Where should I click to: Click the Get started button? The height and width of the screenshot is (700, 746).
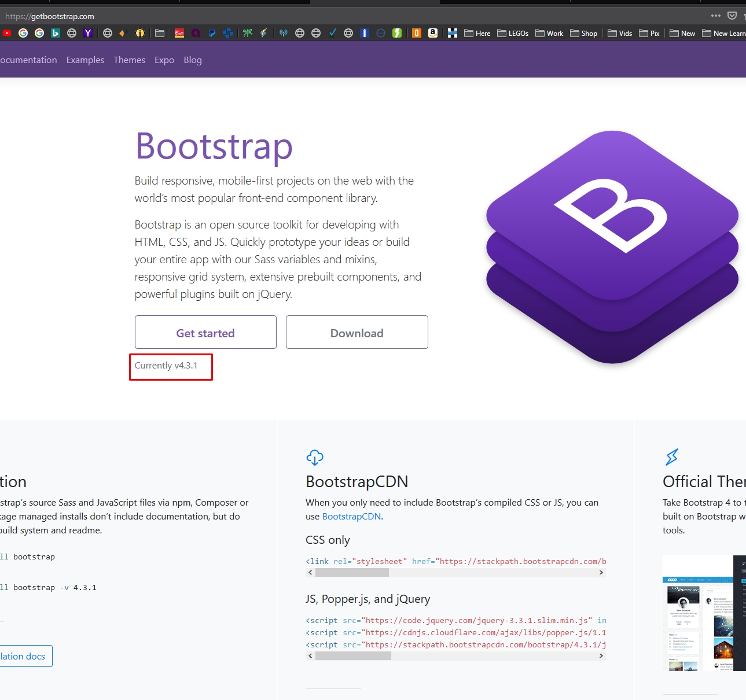coord(205,333)
